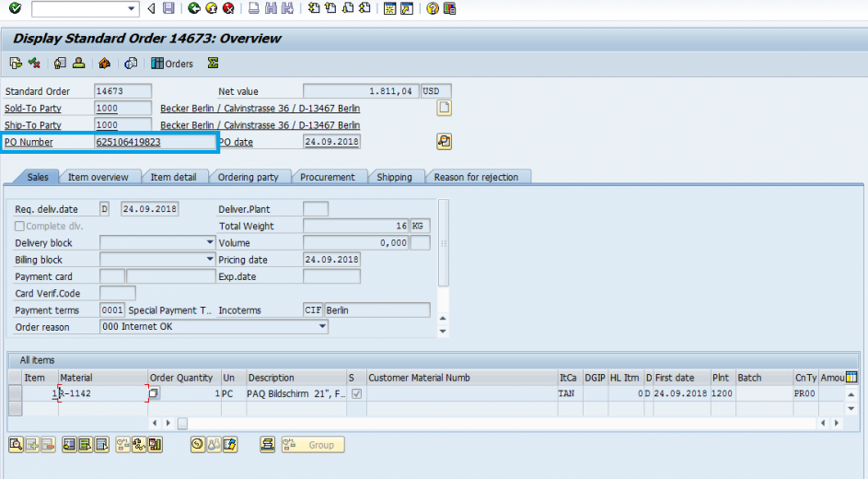Click the Find binoculars icon
The image size is (868, 479).
(271, 8)
